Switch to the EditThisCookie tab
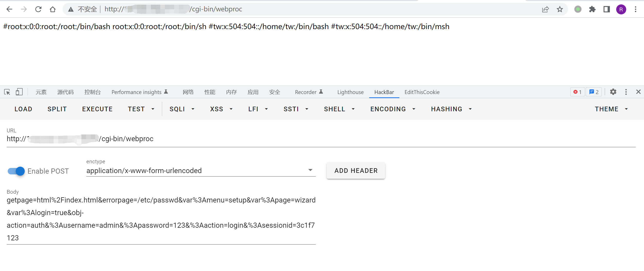This screenshot has width=644, height=271. click(422, 92)
